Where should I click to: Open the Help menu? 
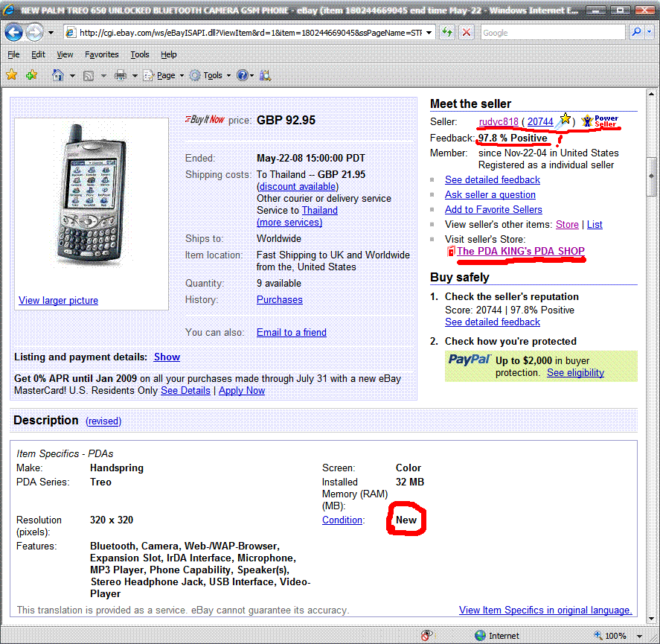[169, 54]
